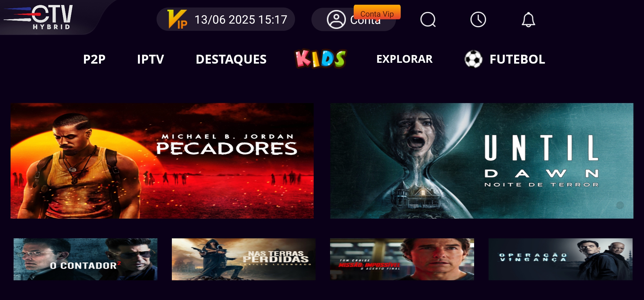
Task: Switch to the IPTV tab
Action: point(150,59)
